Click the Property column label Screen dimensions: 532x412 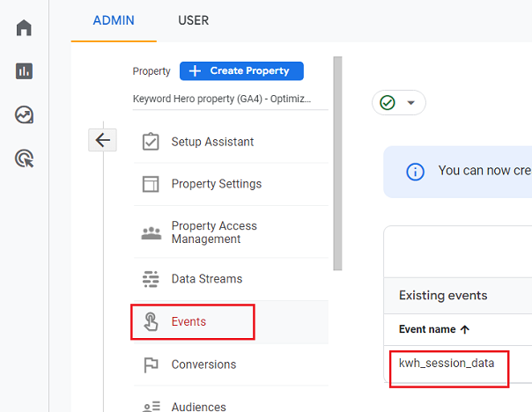(x=151, y=71)
